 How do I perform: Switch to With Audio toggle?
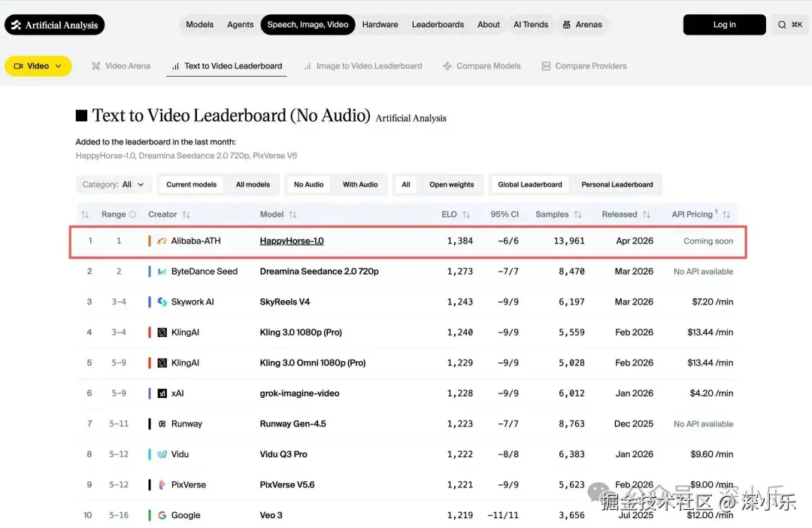coord(360,184)
